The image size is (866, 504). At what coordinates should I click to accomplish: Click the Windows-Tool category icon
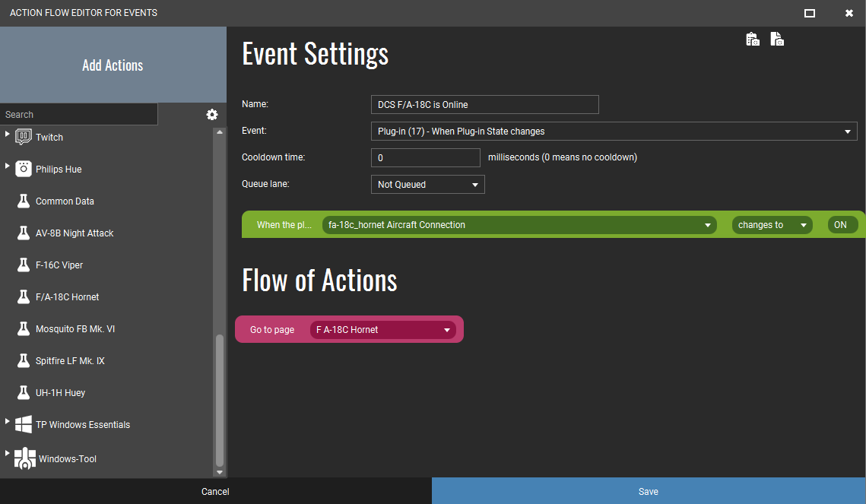coord(24,458)
